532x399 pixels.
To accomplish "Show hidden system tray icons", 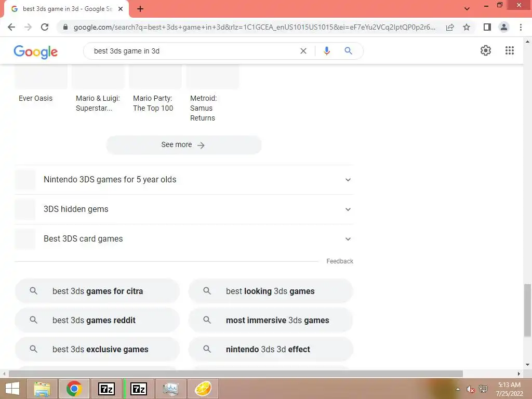I will pos(458,389).
